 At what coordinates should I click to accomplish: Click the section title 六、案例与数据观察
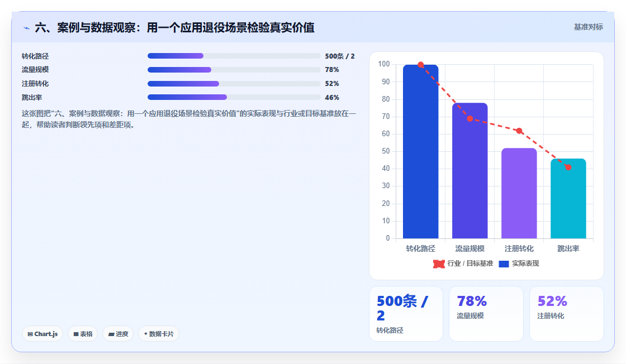point(174,27)
